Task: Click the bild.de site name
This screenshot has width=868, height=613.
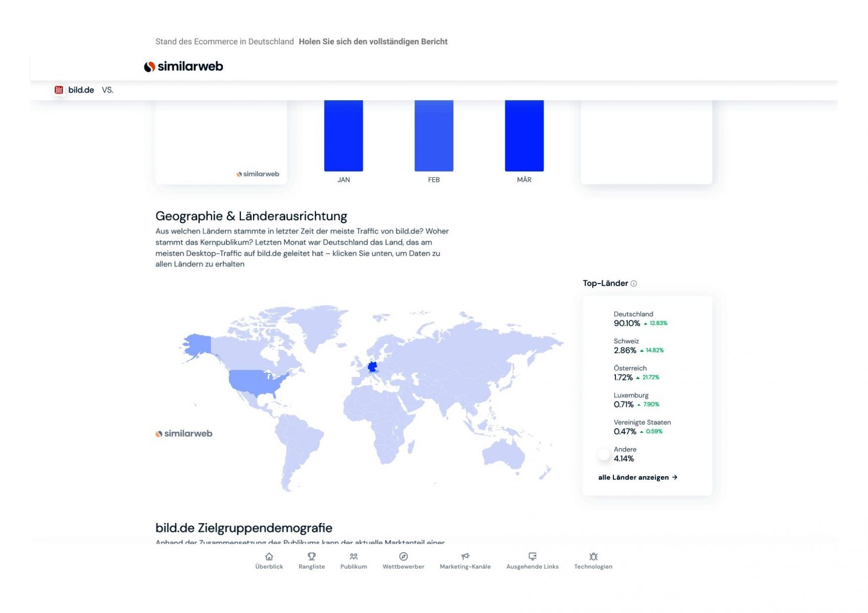Action: pos(81,90)
